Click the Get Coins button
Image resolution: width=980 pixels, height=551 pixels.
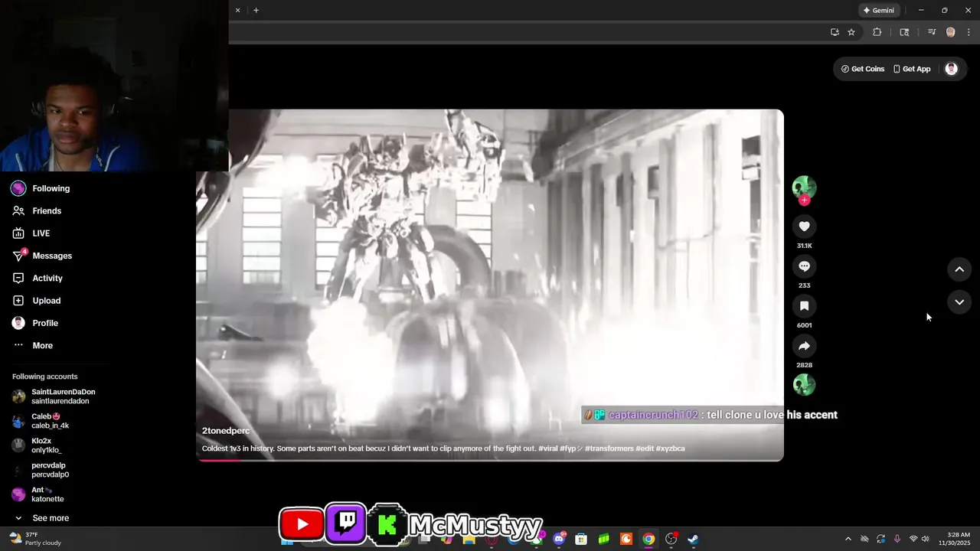pyautogui.click(x=863, y=69)
